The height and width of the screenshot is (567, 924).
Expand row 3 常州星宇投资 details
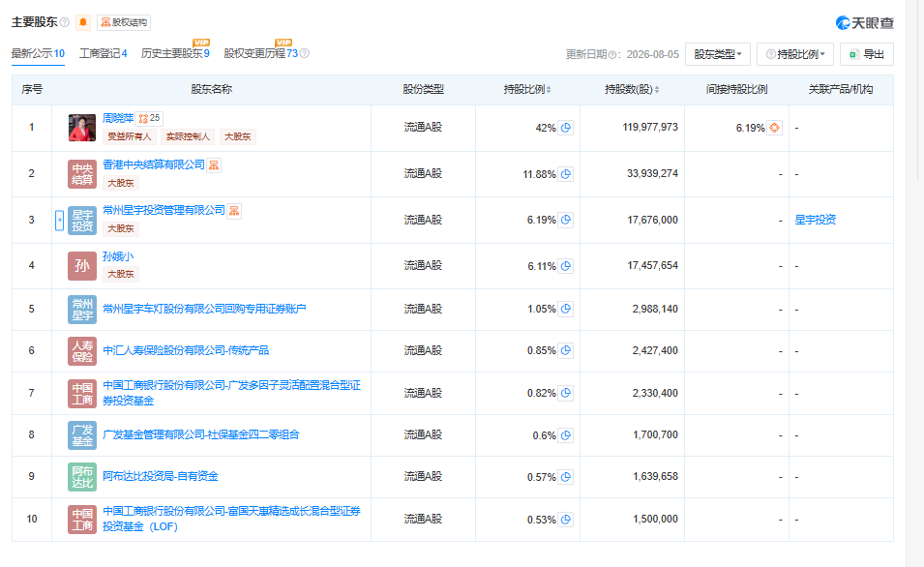[x=60, y=220]
